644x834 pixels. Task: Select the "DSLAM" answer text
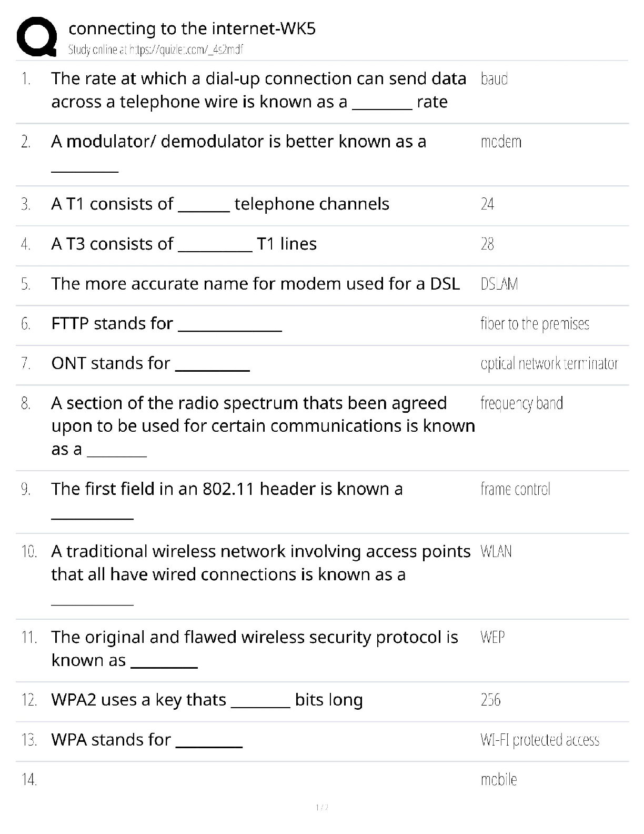tap(499, 284)
